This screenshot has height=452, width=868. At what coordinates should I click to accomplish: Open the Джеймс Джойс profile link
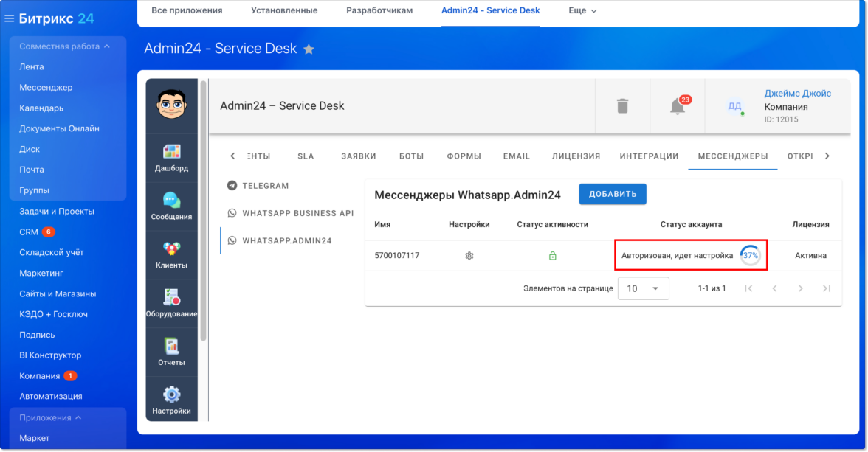(x=797, y=94)
